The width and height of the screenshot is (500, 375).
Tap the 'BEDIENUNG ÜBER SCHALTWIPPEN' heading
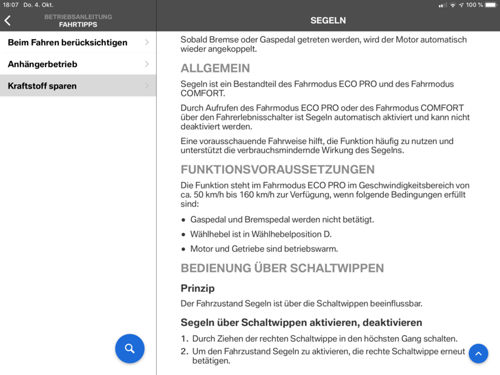click(282, 268)
